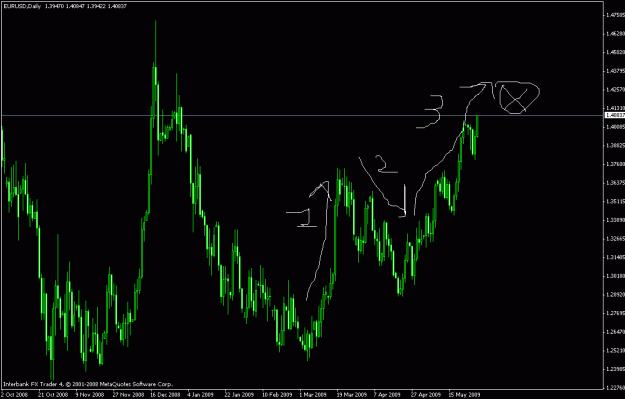Click the '7 Apr 2009' date label

pos(387,395)
